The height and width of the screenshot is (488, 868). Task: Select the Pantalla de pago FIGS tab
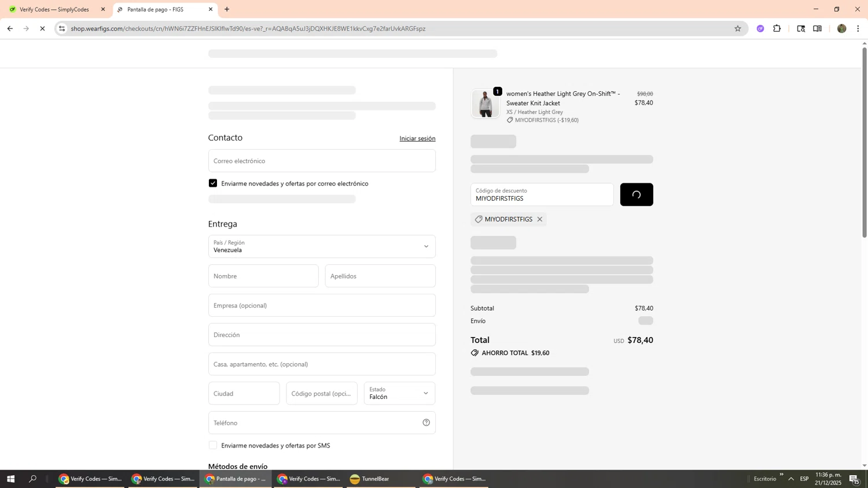(155, 9)
